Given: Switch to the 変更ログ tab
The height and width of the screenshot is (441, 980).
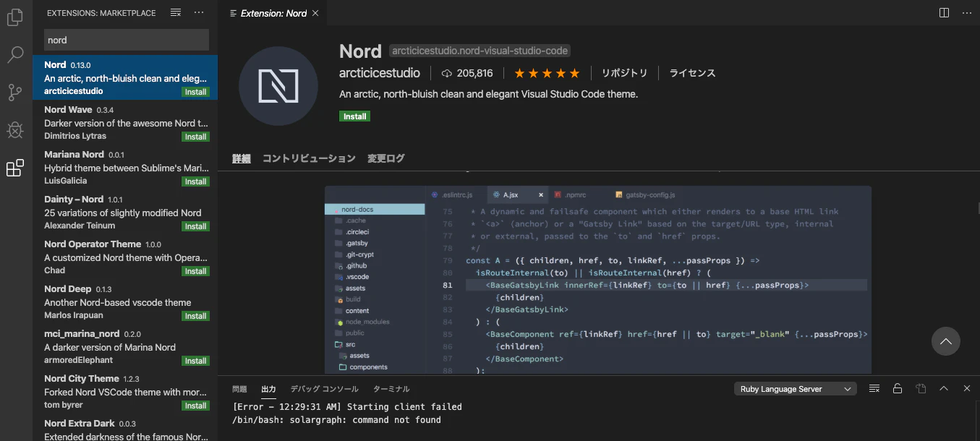Looking at the screenshot, I should (386, 158).
